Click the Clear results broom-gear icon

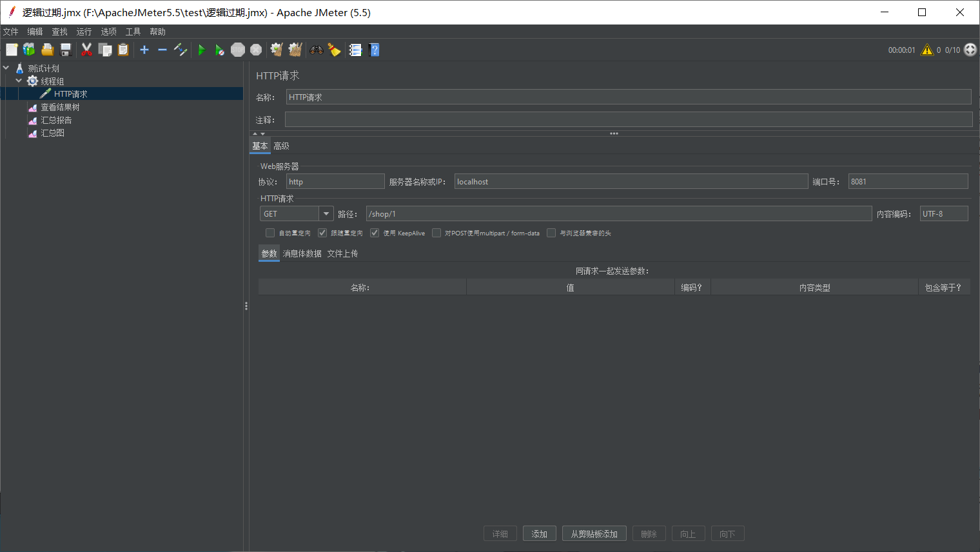coord(277,50)
